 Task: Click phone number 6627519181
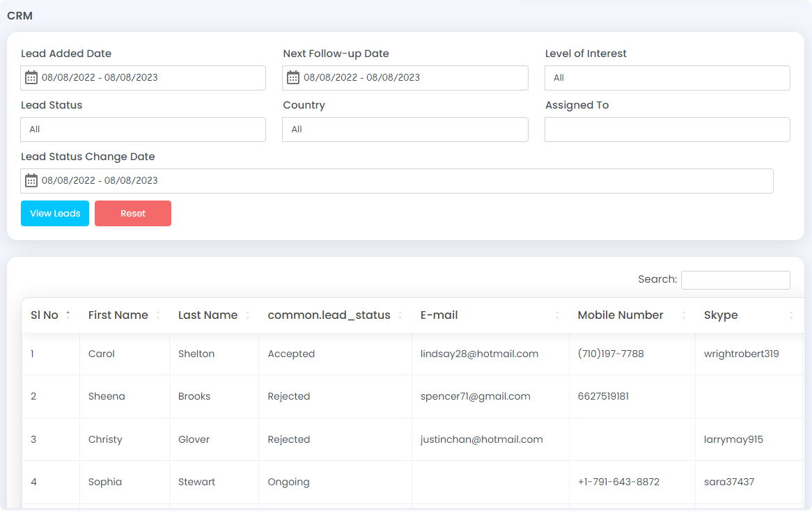(x=603, y=396)
